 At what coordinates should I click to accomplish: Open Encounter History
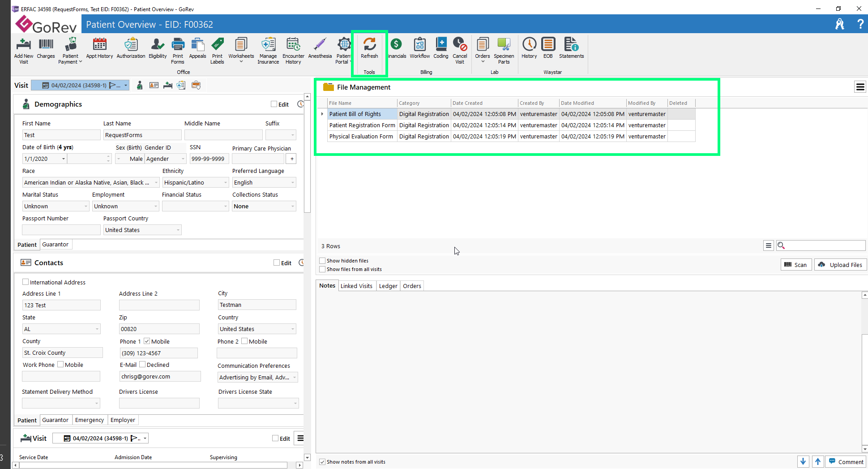293,51
